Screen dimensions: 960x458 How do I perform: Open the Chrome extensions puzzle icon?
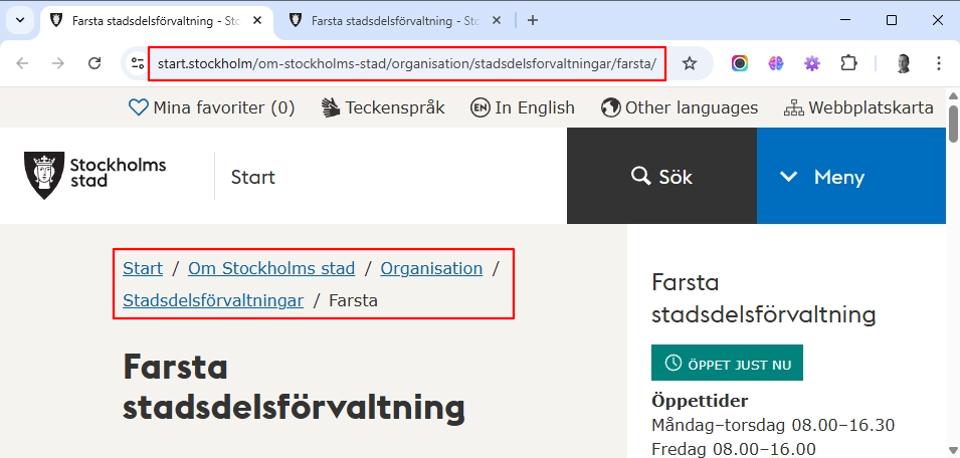pyautogui.click(x=848, y=63)
